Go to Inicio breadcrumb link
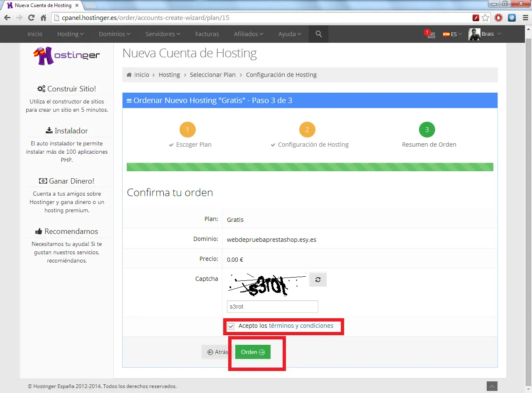The width and height of the screenshot is (532, 393). click(x=141, y=75)
